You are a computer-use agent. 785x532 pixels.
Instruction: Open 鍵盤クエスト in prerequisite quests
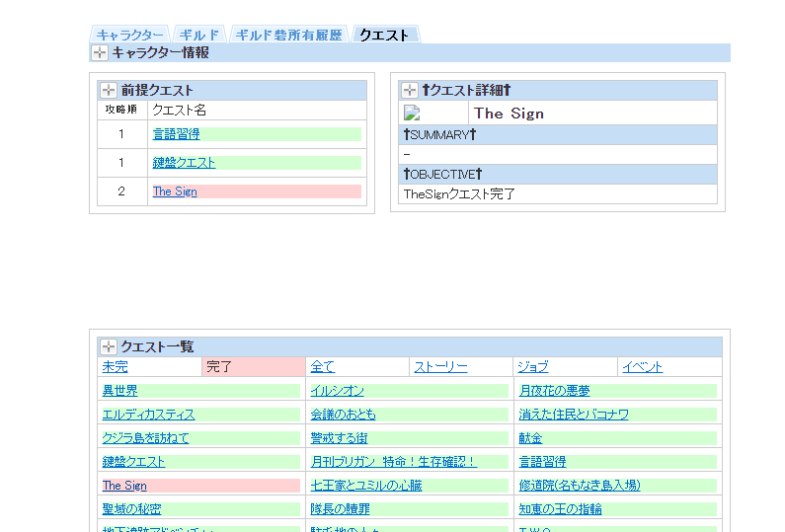click(x=184, y=163)
